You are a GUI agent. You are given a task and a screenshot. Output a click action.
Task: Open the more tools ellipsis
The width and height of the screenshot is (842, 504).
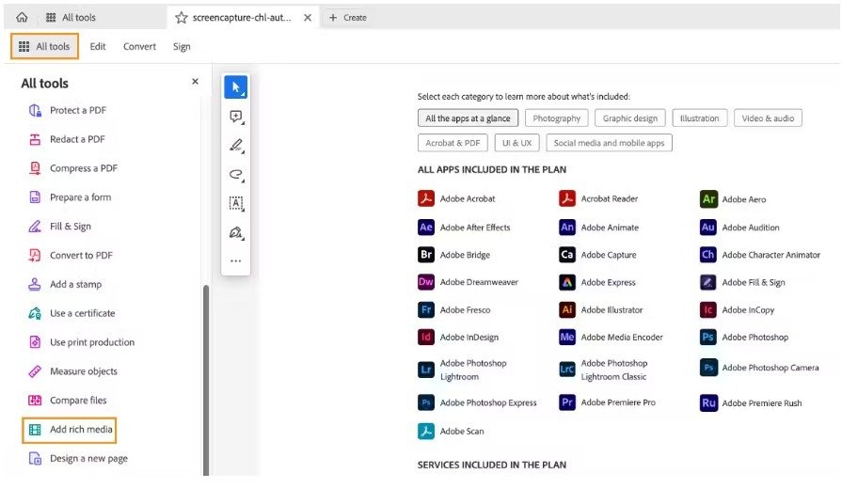click(236, 260)
